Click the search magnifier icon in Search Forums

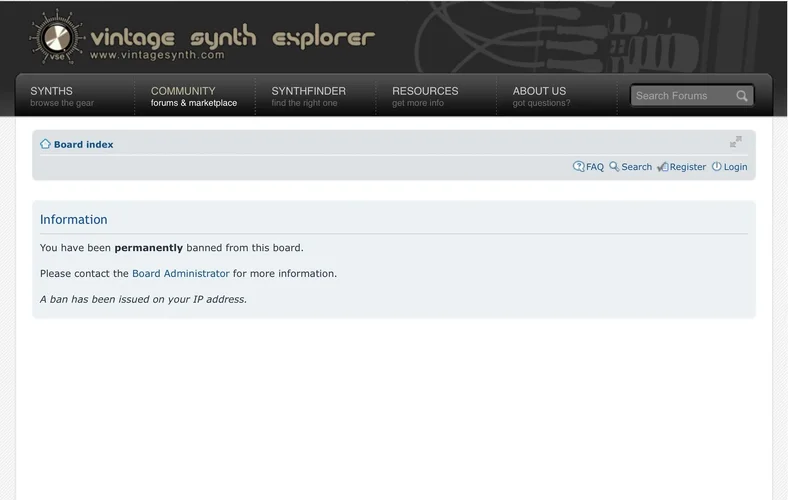pyautogui.click(x=742, y=96)
